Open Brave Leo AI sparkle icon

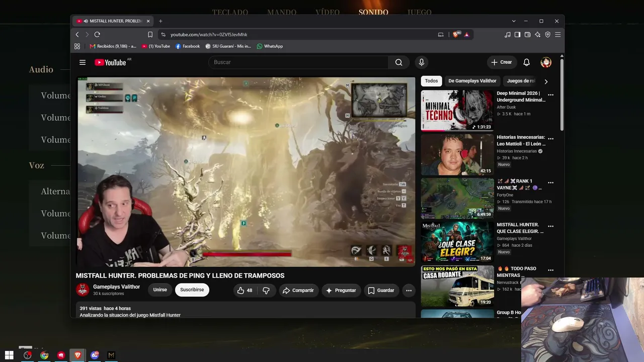point(537,35)
